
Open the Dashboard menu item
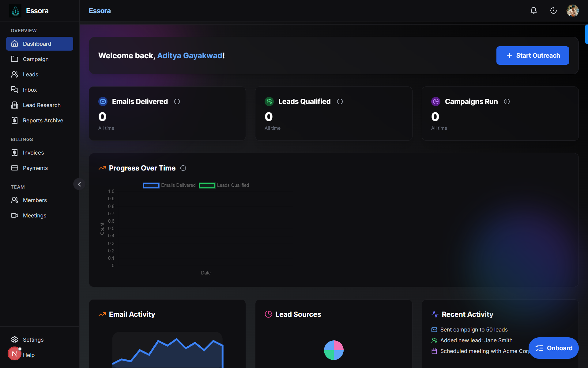point(40,44)
